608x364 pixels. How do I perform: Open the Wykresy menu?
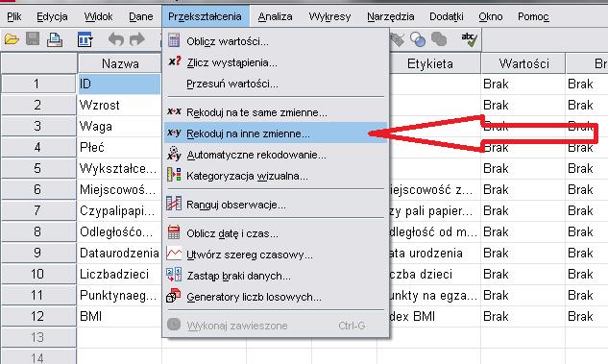pos(329,16)
